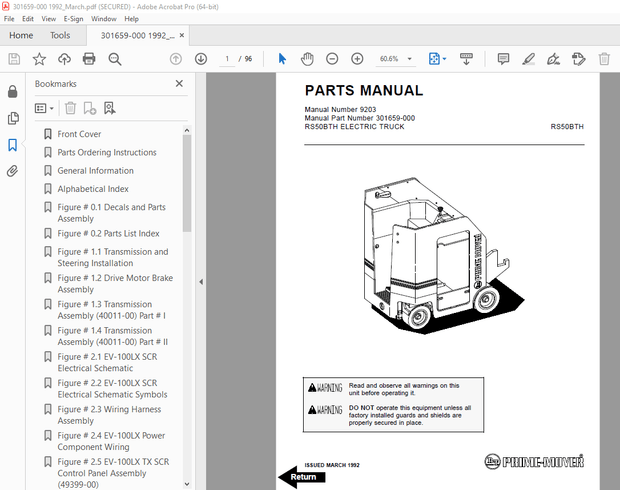Click the Return arrow on the page
This screenshot has width=620, height=490.
(301, 477)
